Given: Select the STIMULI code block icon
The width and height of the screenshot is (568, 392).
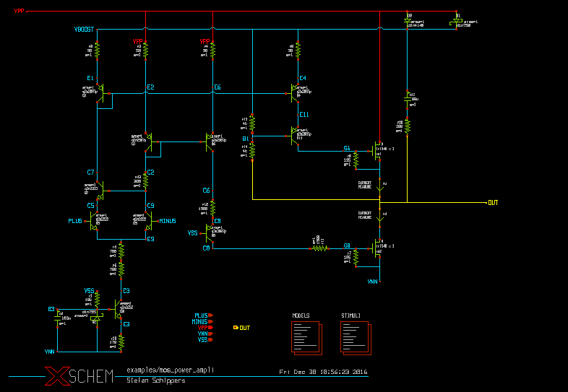Looking at the screenshot, I should point(354,336).
